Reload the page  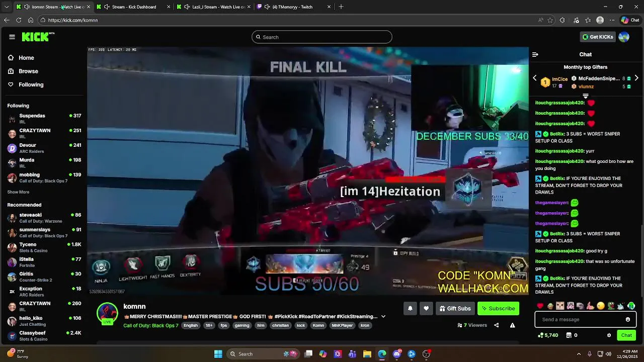[19, 20]
